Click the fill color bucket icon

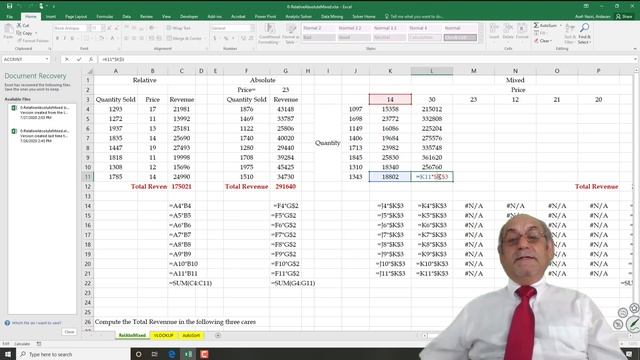point(101,38)
